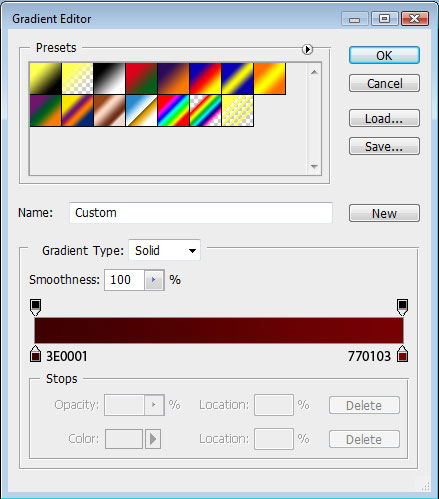Open the Presets flyout menu arrow

pyautogui.click(x=307, y=49)
